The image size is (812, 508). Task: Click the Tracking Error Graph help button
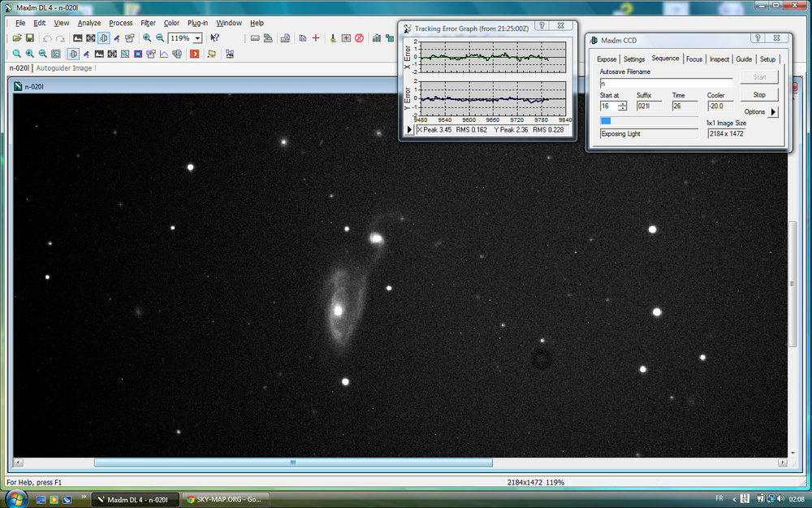click(542, 25)
